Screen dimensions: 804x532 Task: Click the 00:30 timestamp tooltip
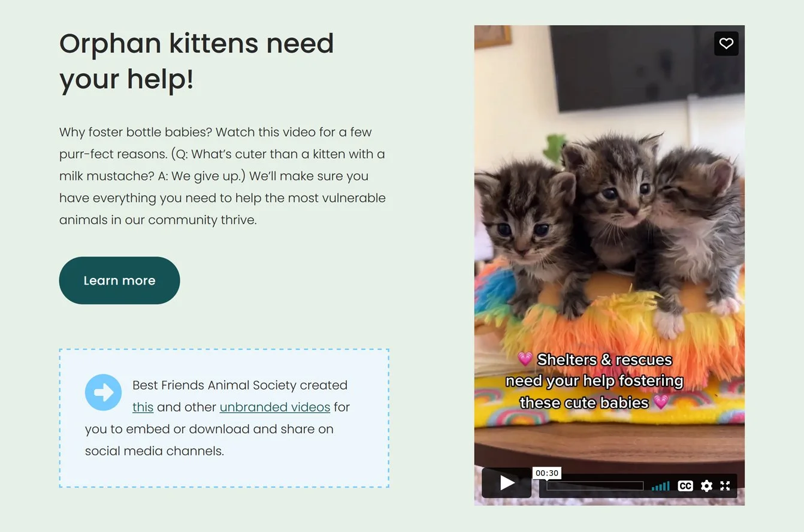(547, 473)
